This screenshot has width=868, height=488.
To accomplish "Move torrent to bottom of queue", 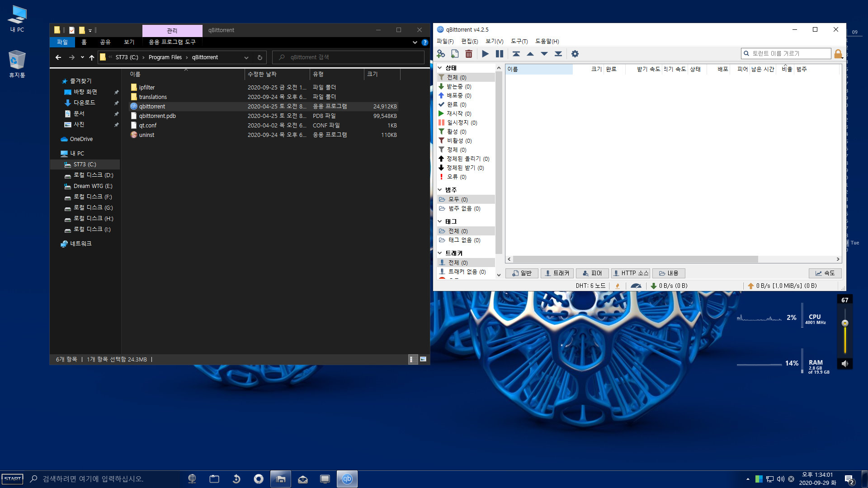I will (x=558, y=54).
